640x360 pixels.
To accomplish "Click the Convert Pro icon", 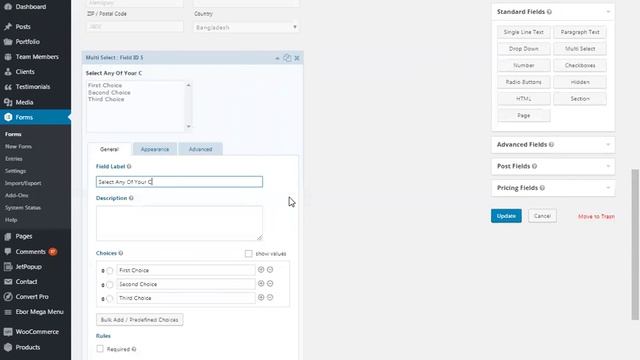I will 8,297.
